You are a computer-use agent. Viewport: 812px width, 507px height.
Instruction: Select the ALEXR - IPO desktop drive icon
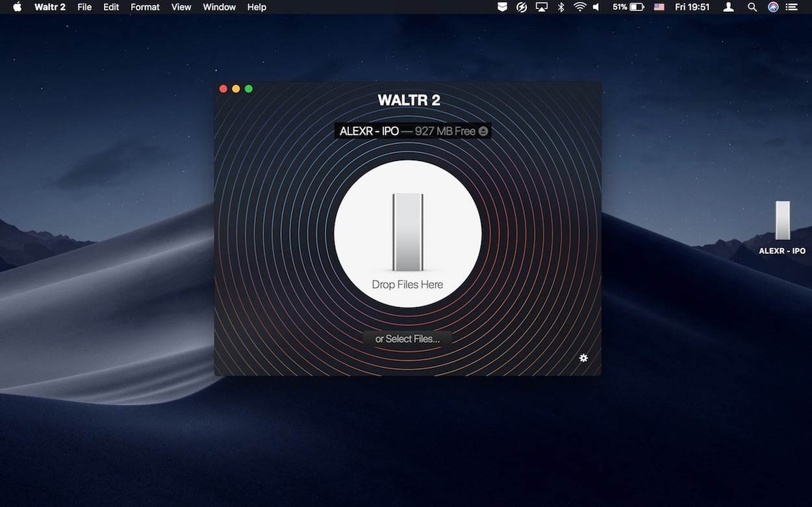(x=782, y=221)
